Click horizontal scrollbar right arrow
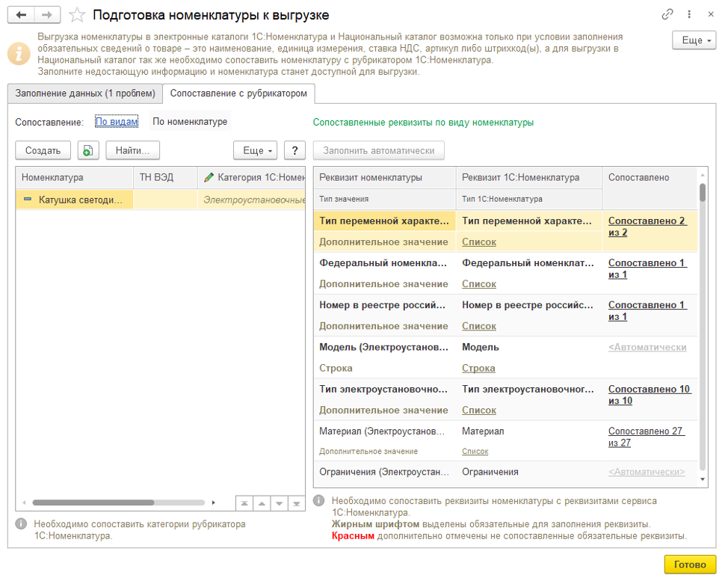The width and height of the screenshot is (728, 581). (x=214, y=503)
